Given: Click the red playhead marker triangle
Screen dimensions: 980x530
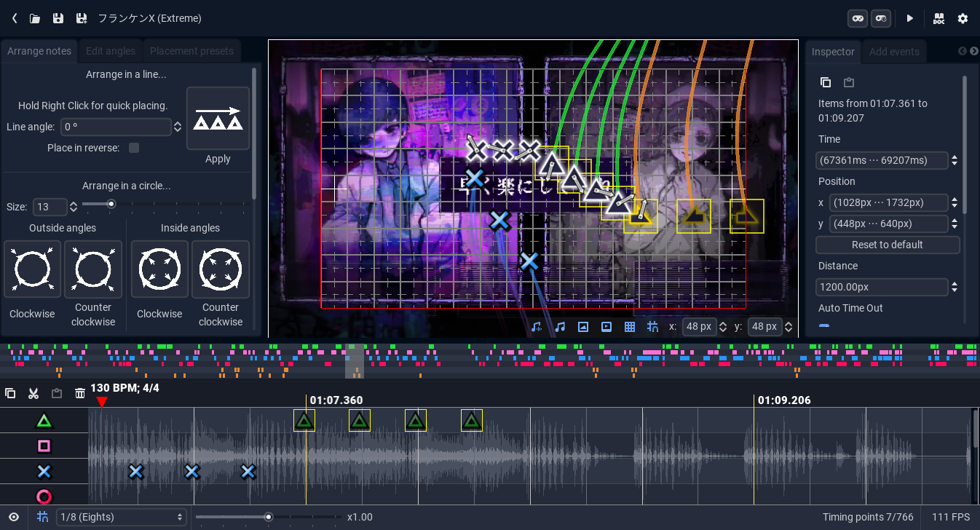Looking at the screenshot, I should pyautogui.click(x=102, y=402).
